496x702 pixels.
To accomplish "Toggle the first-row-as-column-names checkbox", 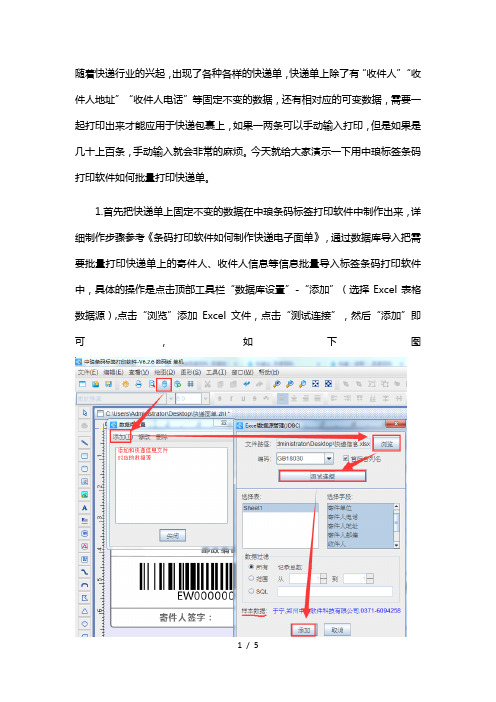I will (346, 458).
